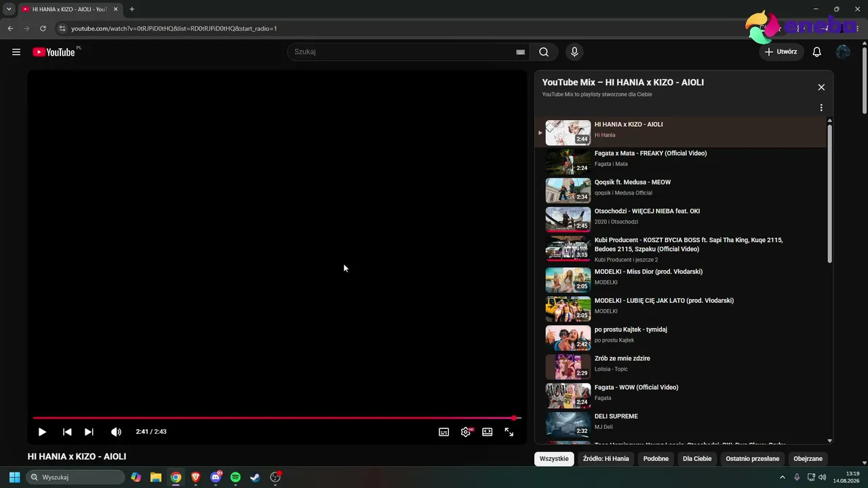The height and width of the screenshot is (488, 868).
Task: Open File Explorer from the taskbar
Action: pyautogui.click(x=156, y=477)
